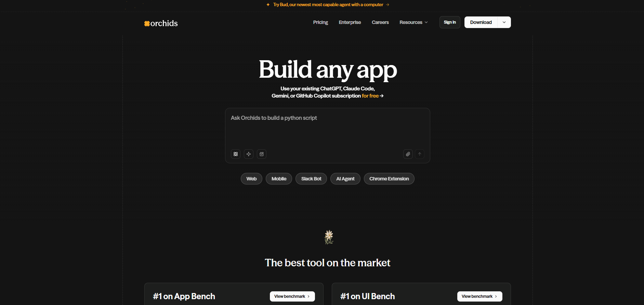This screenshot has height=305, width=644.
Task: Expand the Resources dropdown menu
Action: (x=413, y=22)
